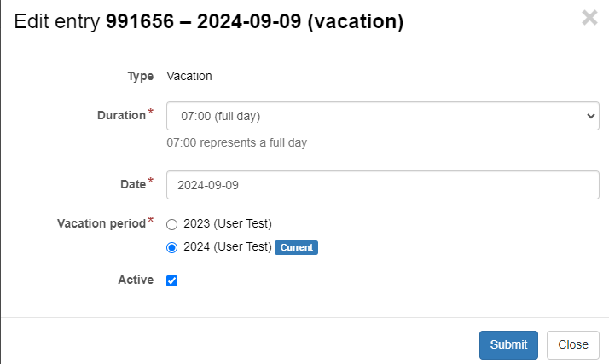Click the Vacation period label
Viewport: 609px width, 364px height.
pyautogui.click(x=101, y=223)
